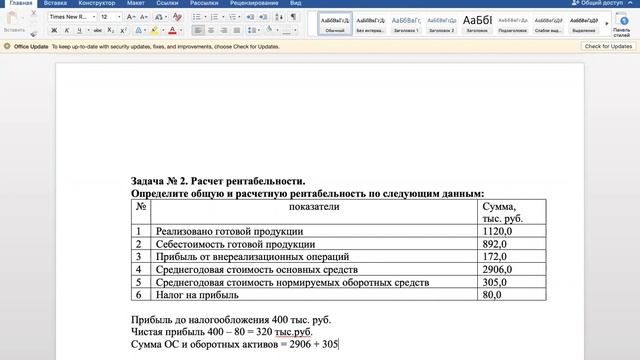Click the Check for Updates button

(x=608, y=47)
